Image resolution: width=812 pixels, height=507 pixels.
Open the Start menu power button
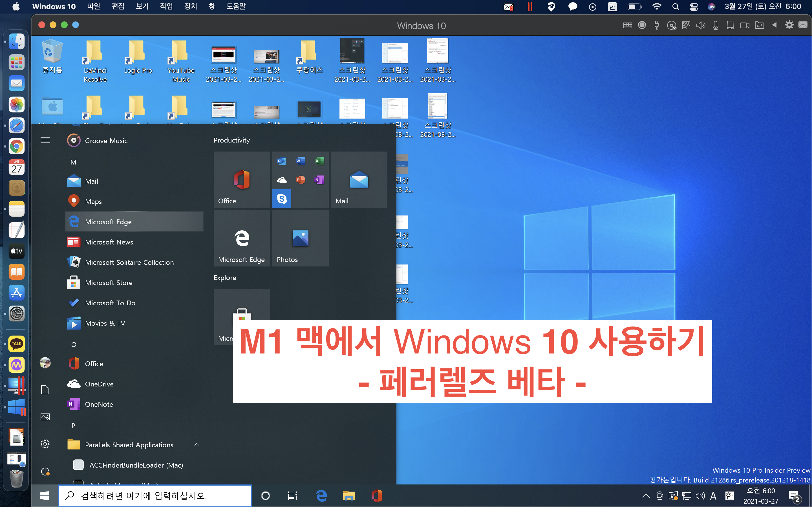45,471
